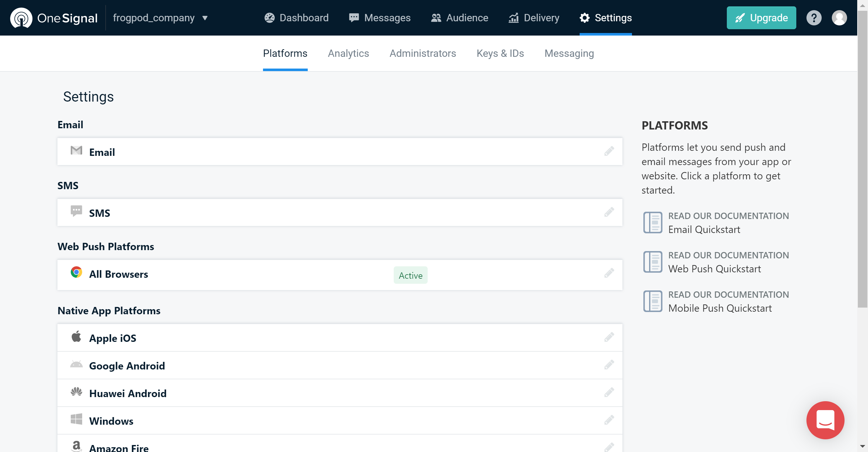The image size is (868, 452).
Task: Open the Email platform row
Action: click(x=340, y=152)
